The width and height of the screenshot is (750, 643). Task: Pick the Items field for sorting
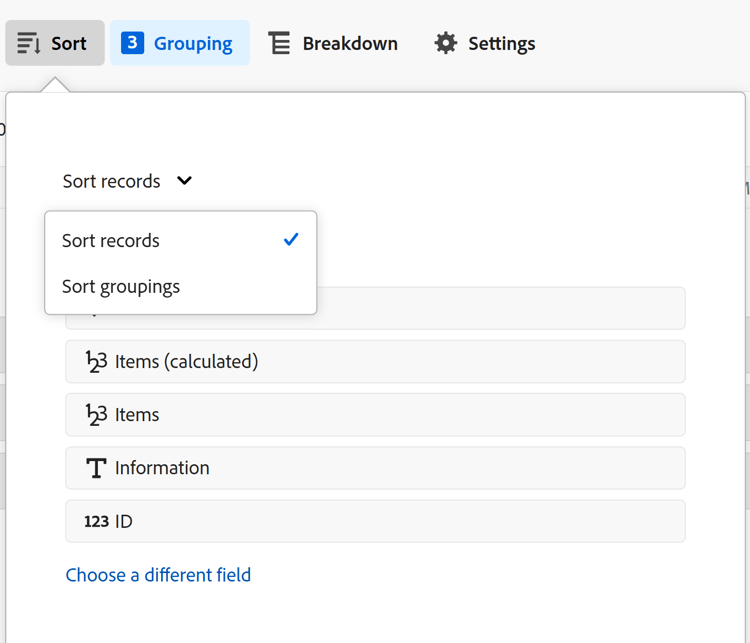pos(375,415)
